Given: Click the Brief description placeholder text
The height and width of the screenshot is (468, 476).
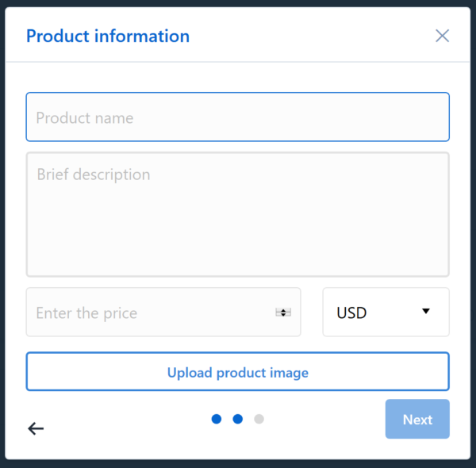Looking at the screenshot, I should pyautogui.click(x=94, y=175).
